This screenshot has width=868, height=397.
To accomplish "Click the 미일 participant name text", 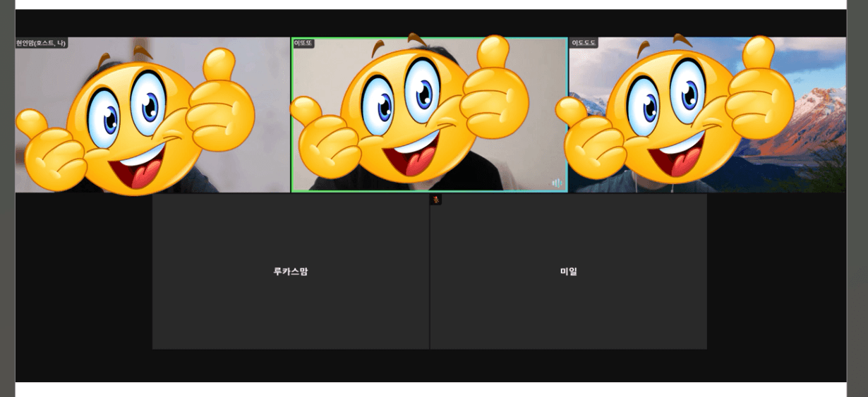I will tap(569, 271).
